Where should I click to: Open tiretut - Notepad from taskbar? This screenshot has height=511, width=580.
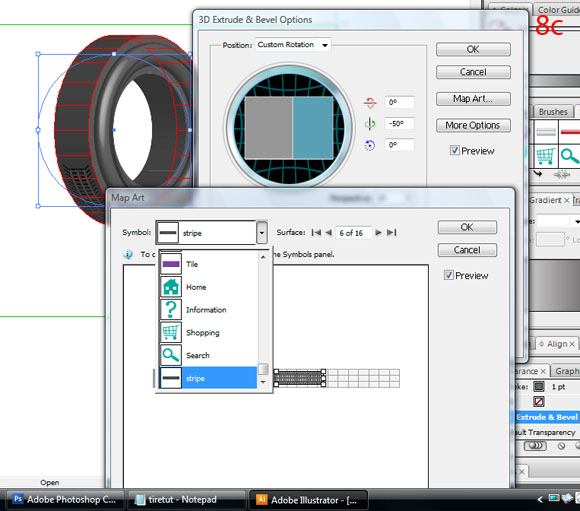186,500
